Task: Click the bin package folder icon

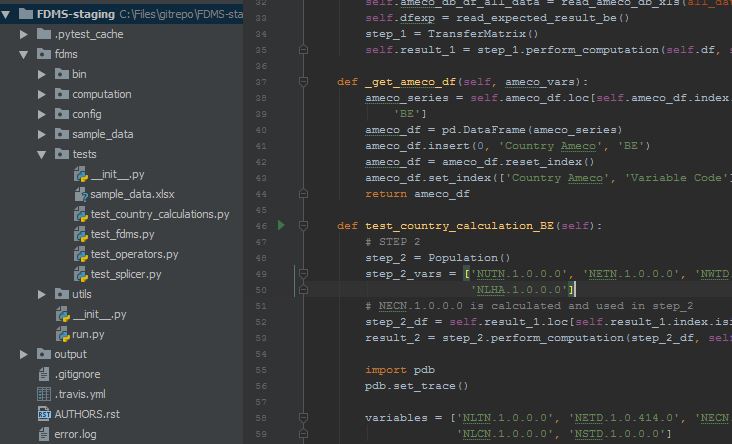Action: 62,74
